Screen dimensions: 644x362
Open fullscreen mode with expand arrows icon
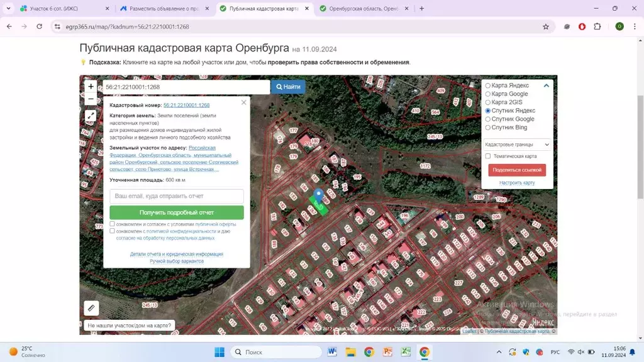coord(91,115)
